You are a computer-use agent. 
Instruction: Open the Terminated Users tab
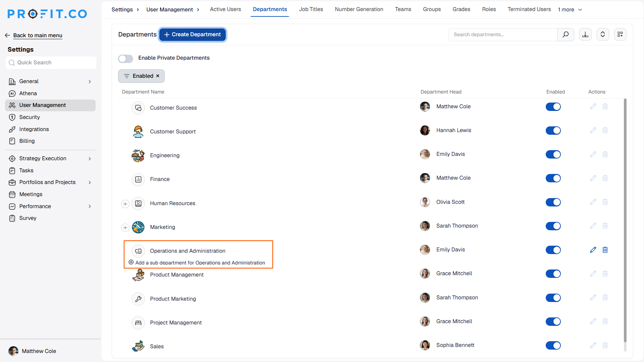[529, 9]
